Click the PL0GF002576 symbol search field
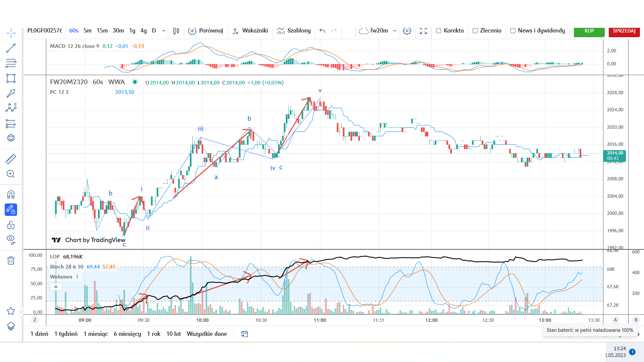The image size is (644, 362). [45, 31]
